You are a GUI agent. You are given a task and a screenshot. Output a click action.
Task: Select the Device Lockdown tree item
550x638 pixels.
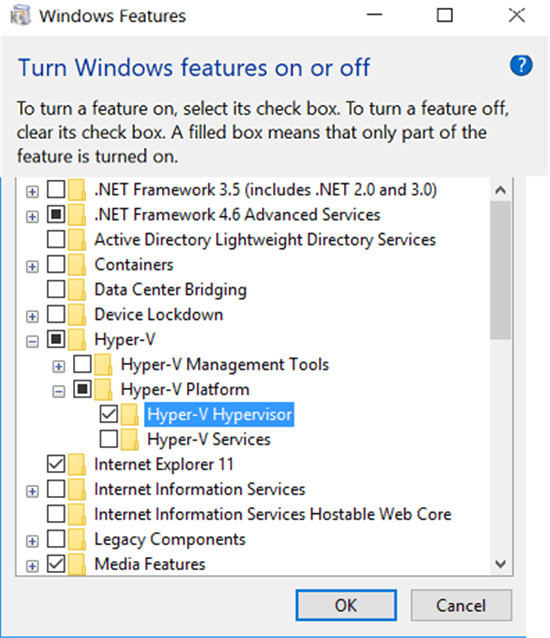click(159, 315)
